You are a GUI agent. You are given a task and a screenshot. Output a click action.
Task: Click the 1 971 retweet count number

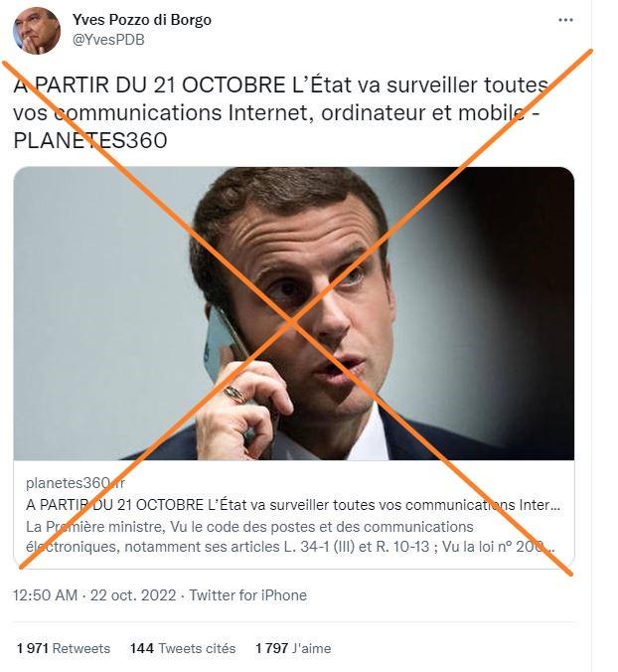[x=33, y=648]
